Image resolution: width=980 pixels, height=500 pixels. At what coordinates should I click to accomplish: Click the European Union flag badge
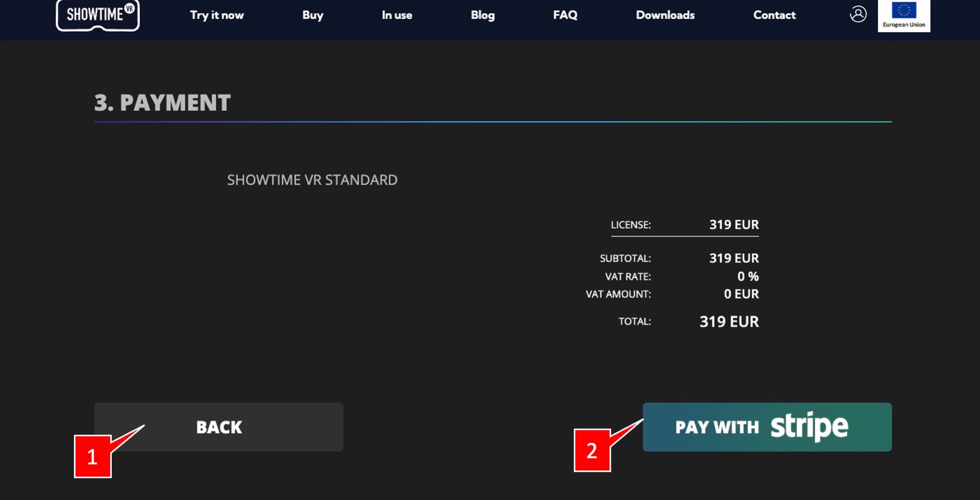904,16
